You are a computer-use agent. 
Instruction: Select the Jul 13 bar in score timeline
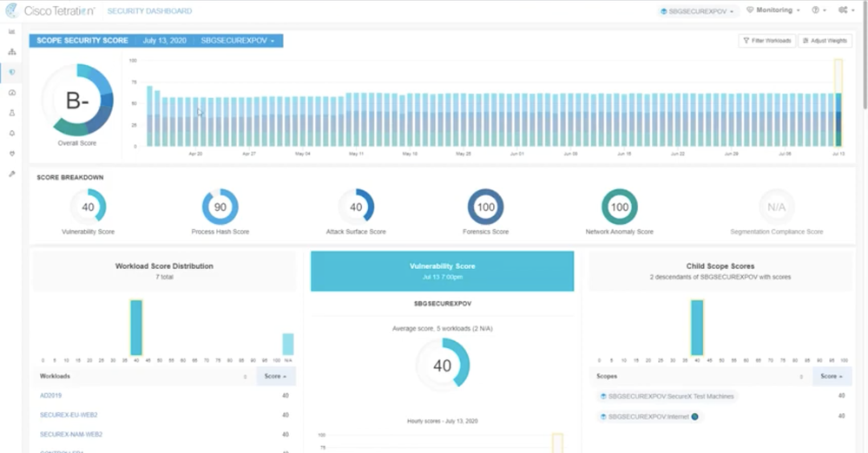[x=838, y=103]
